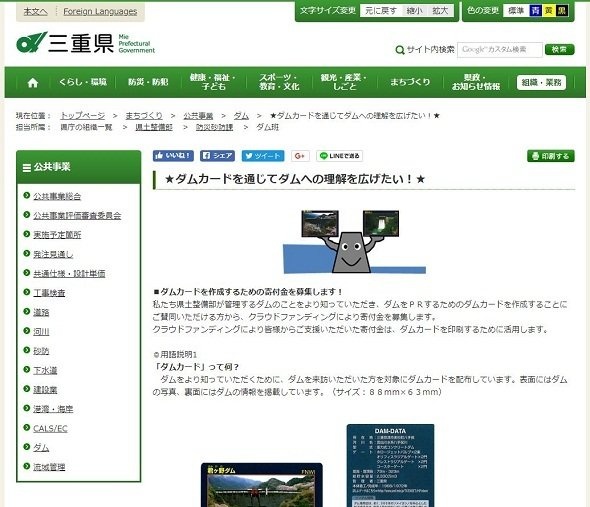Click the 君ヶ野ダム card front image
Image resolution: width=590 pixels, height=507 pixels.
click(x=262, y=485)
